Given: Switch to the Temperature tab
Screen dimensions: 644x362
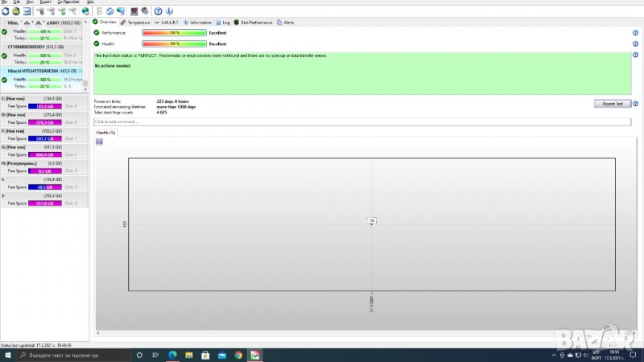Looking at the screenshot, I should [x=135, y=23].
